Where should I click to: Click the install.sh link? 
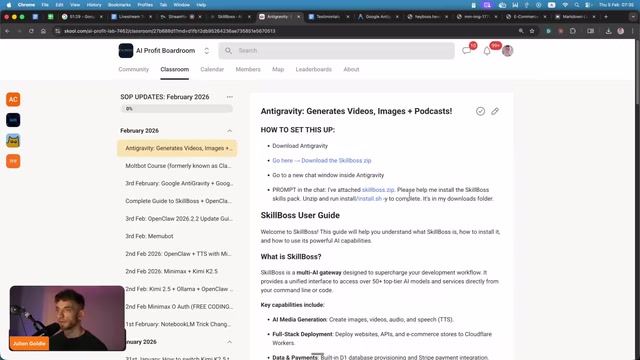click(x=369, y=199)
